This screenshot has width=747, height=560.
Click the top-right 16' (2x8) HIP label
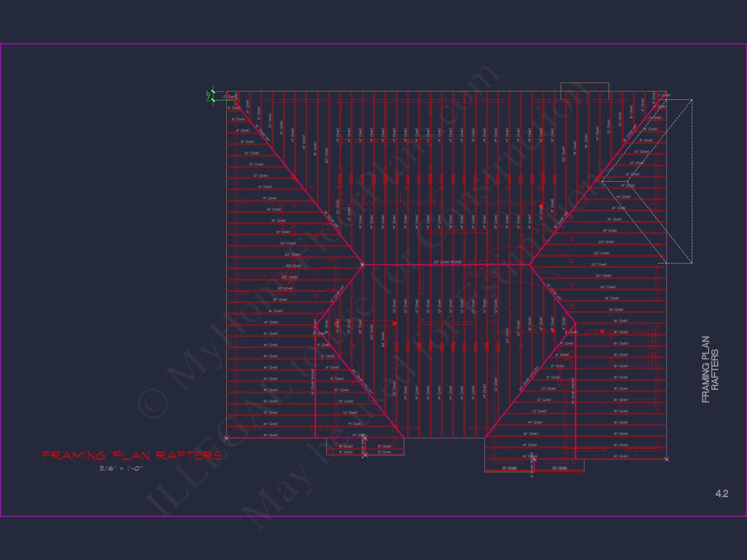pos(630,133)
